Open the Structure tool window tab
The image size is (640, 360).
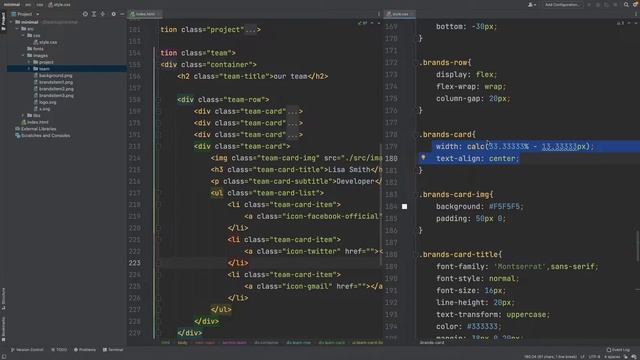[3, 298]
